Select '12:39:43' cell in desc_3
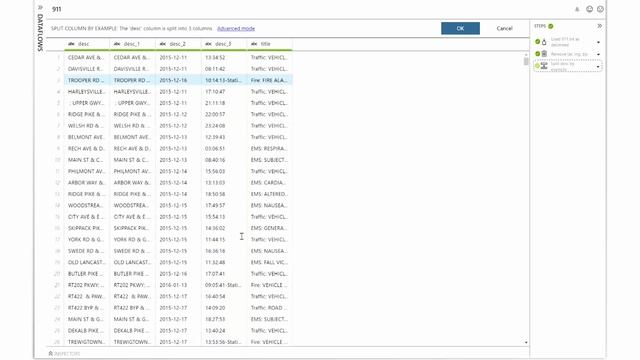 224,137
